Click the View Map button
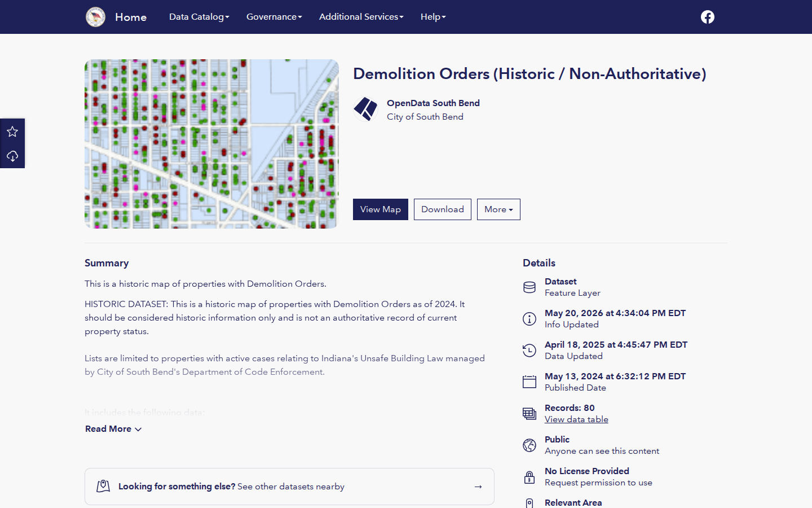Screen dimensions: 812x508 click(381, 209)
